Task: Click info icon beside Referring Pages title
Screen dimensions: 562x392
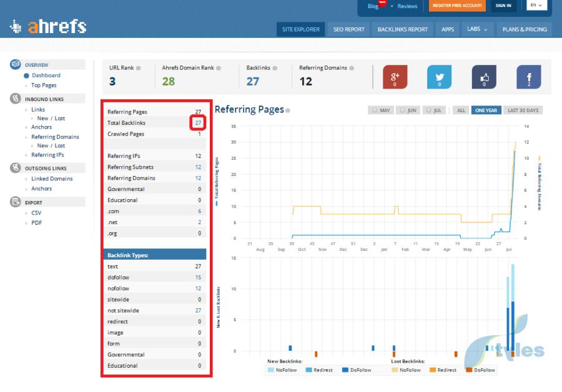Action: (288, 110)
